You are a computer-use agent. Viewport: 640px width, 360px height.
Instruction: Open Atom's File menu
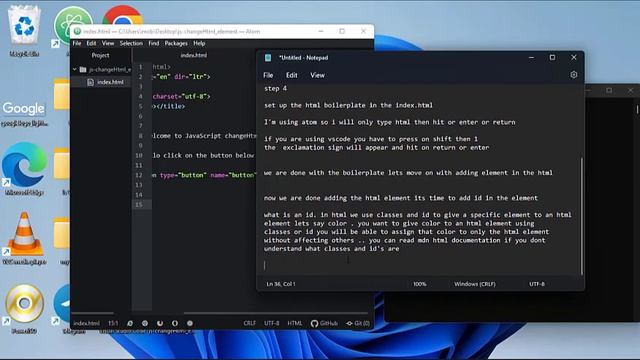click(x=77, y=43)
